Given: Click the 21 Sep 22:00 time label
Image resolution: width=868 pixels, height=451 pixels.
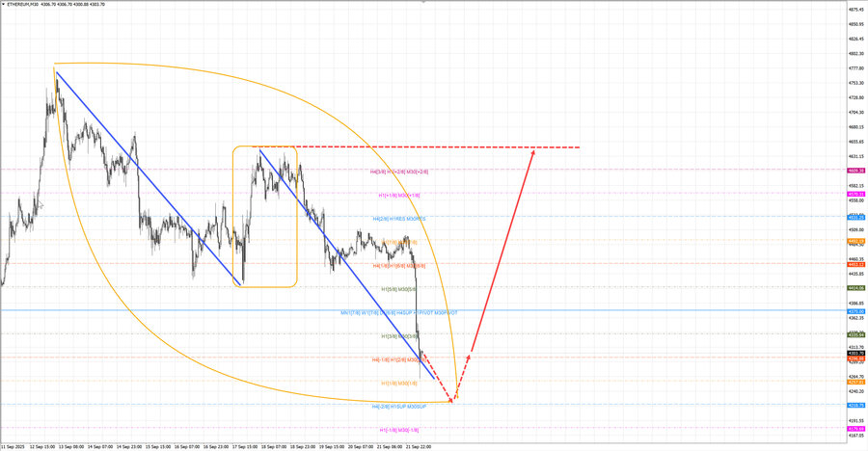Looking at the screenshot, I should (x=418, y=446).
